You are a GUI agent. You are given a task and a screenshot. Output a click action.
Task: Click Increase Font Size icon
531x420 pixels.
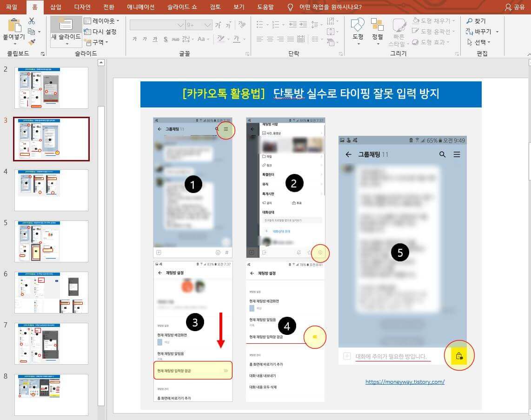(218, 25)
